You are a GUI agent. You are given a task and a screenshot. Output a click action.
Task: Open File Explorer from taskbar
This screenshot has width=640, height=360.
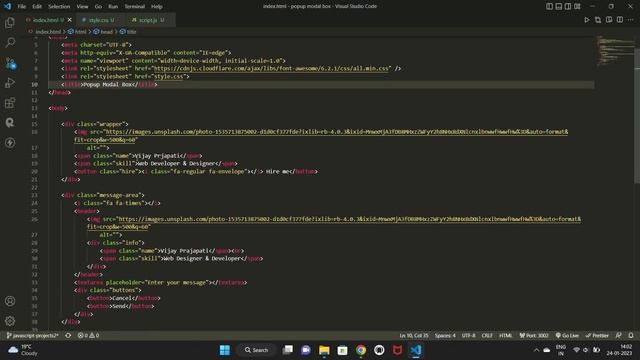[324, 350]
